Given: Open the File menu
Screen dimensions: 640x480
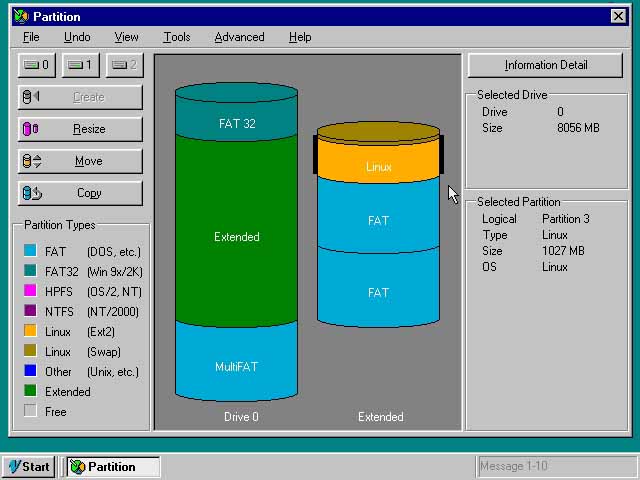Looking at the screenshot, I should pyautogui.click(x=31, y=37).
